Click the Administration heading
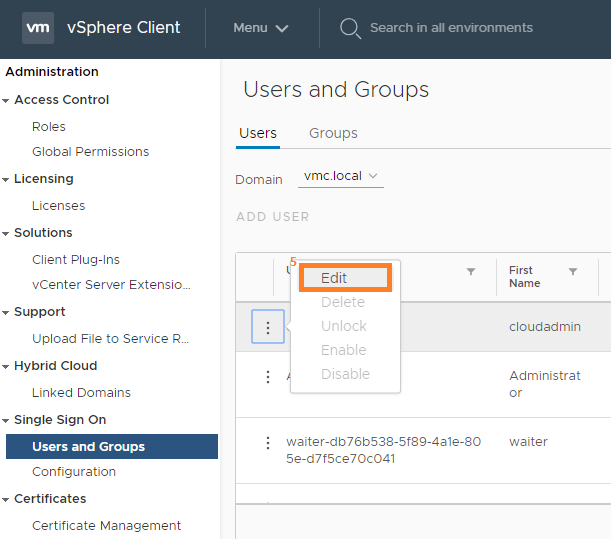 (x=52, y=72)
